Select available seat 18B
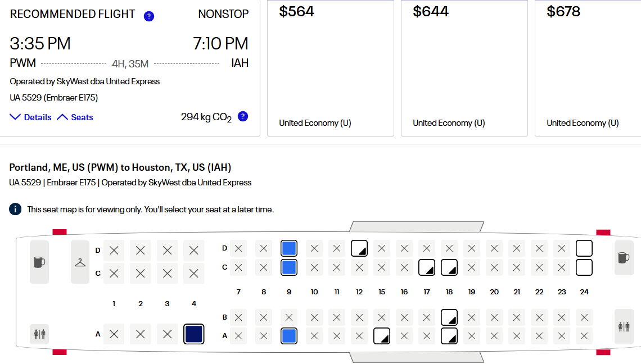The width and height of the screenshot is (641, 364). [x=449, y=317]
